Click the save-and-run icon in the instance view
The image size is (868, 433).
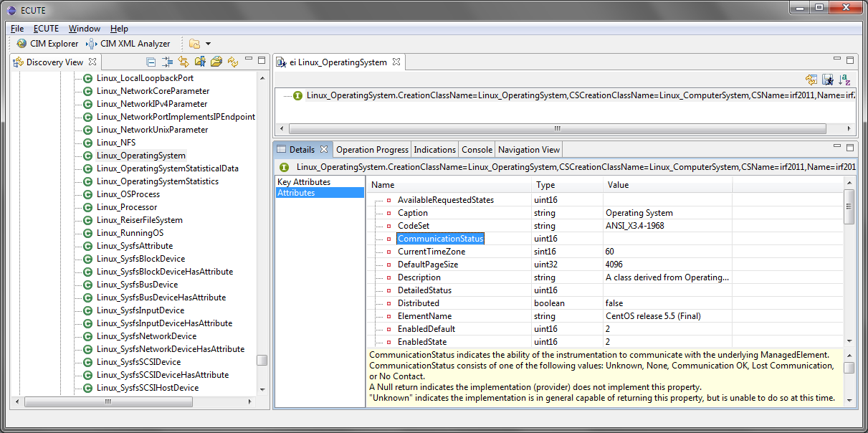[828, 80]
